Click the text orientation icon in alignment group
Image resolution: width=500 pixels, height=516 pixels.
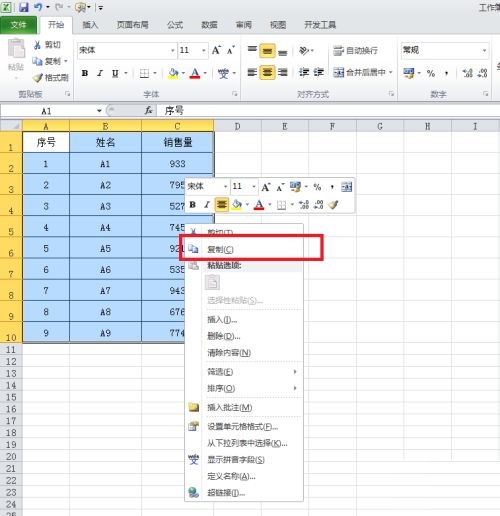pos(304,51)
